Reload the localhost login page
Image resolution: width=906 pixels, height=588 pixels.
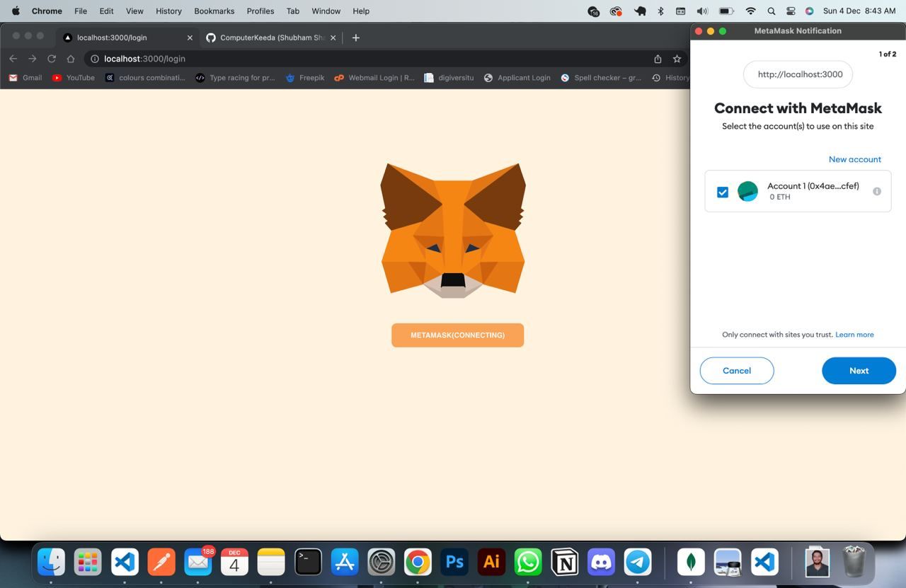[x=51, y=59]
